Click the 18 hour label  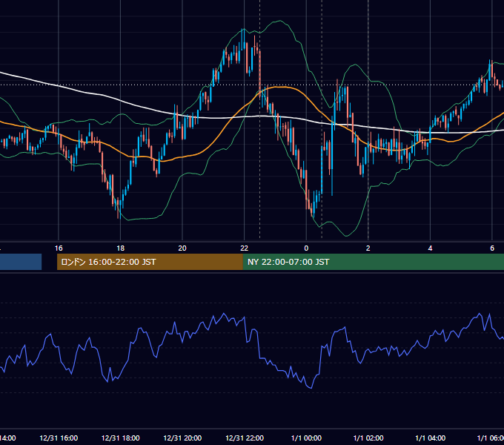(x=121, y=248)
